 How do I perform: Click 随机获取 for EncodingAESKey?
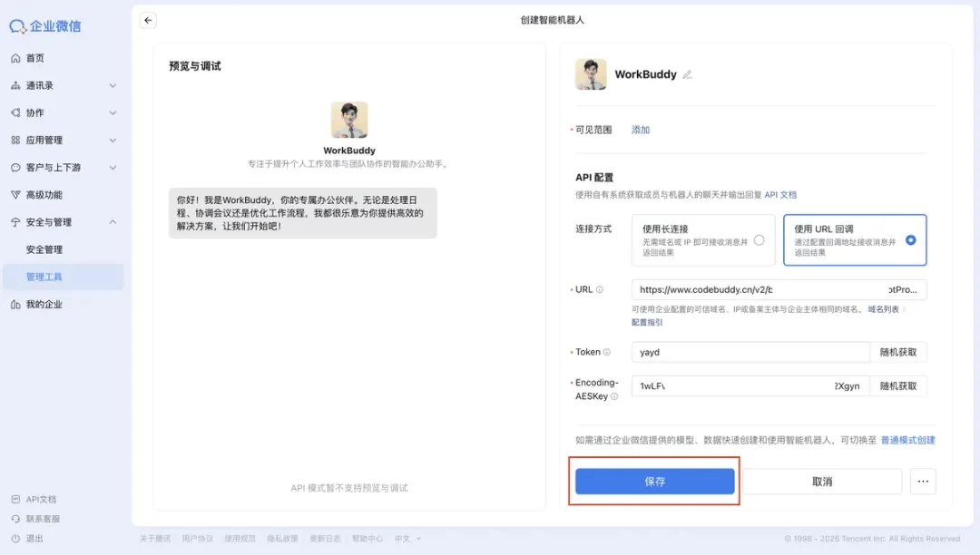[x=898, y=385]
